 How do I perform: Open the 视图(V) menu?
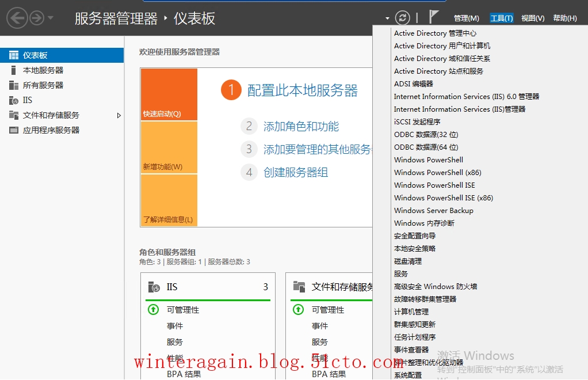click(533, 18)
